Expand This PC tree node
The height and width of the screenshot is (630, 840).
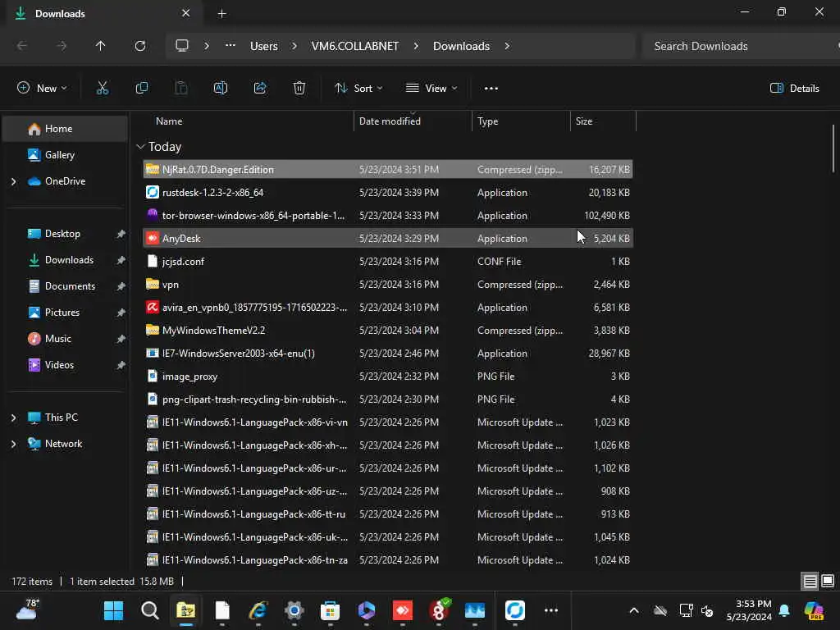point(13,418)
